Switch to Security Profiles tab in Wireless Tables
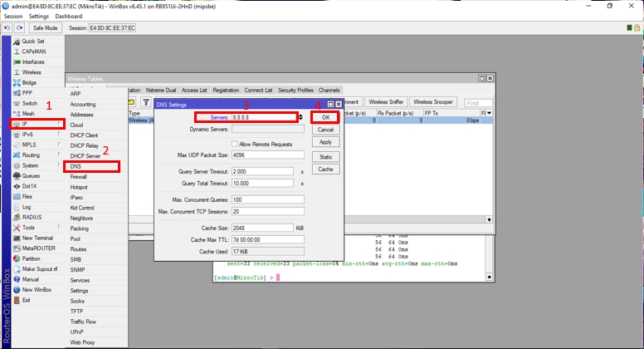Image resolution: width=644 pixels, height=349 pixels. point(295,90)
